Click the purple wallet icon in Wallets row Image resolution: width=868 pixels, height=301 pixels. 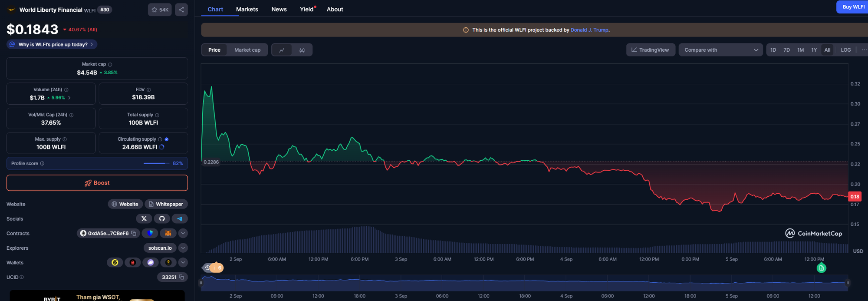click(151, 263)
